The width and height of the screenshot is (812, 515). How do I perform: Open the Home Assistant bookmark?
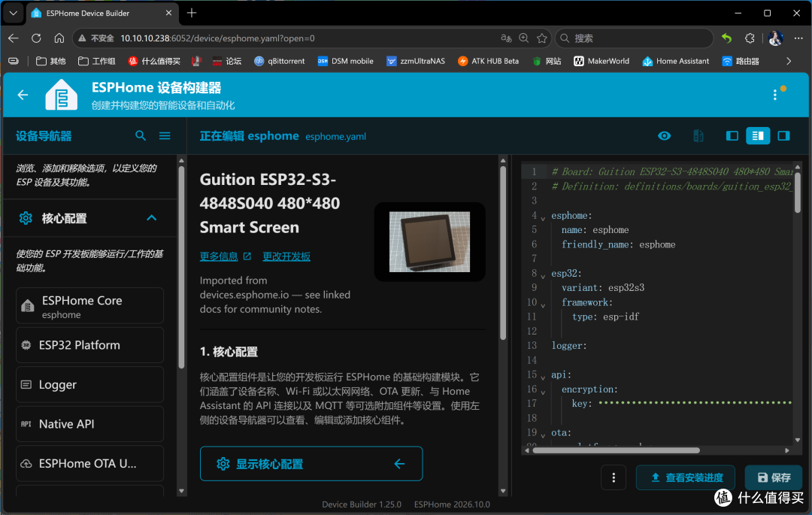pos(676,61)
